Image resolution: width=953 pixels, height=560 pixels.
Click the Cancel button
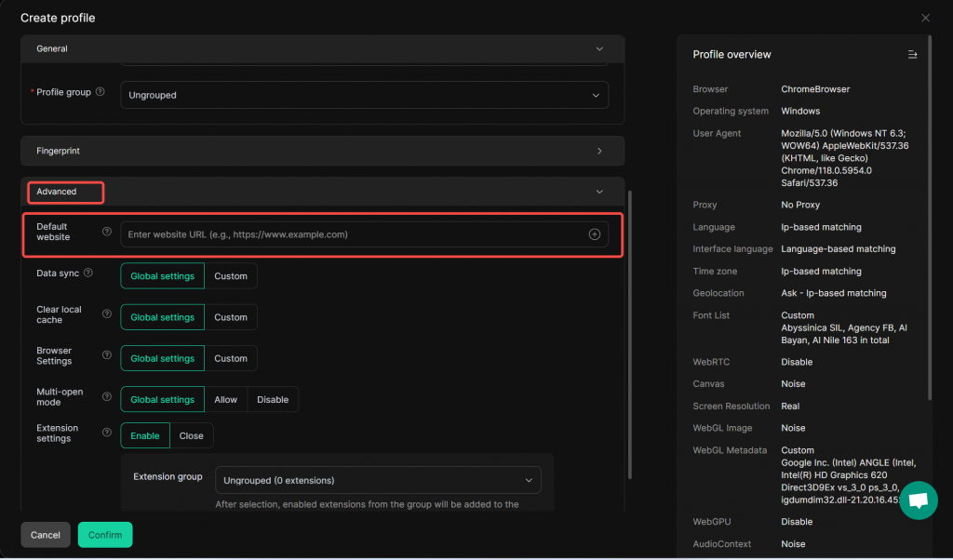pos(46,535)
